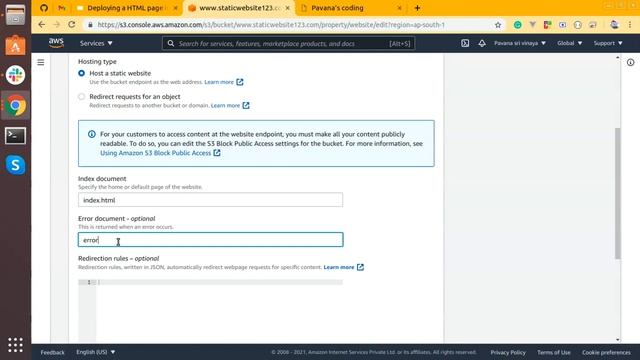Switch to the Gmail pinned tab
This screenshot has height=360, width=640.
pos(62,8)
